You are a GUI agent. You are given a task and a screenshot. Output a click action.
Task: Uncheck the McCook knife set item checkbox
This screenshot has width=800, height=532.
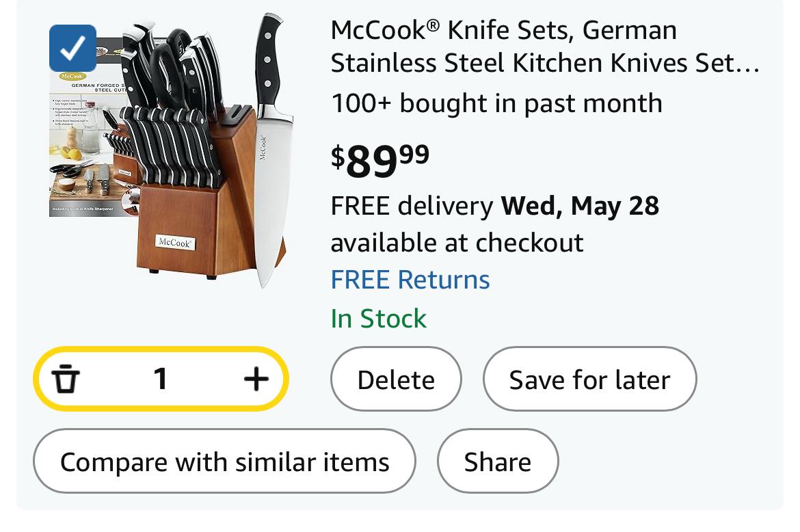pos(72,49)
